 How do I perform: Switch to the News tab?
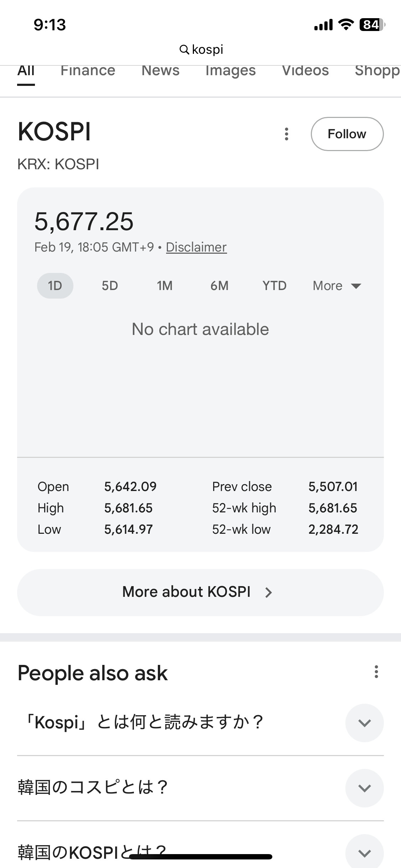pyautogui.click(x=160, y=71)
